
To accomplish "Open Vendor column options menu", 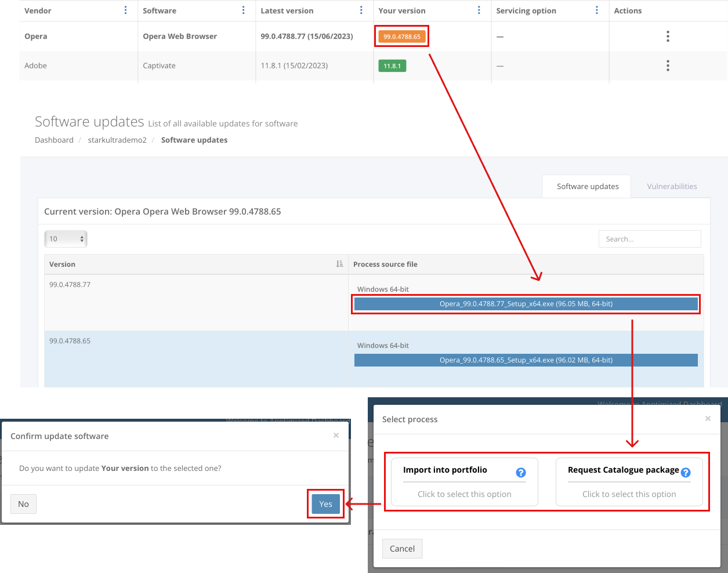I will 126,10.
